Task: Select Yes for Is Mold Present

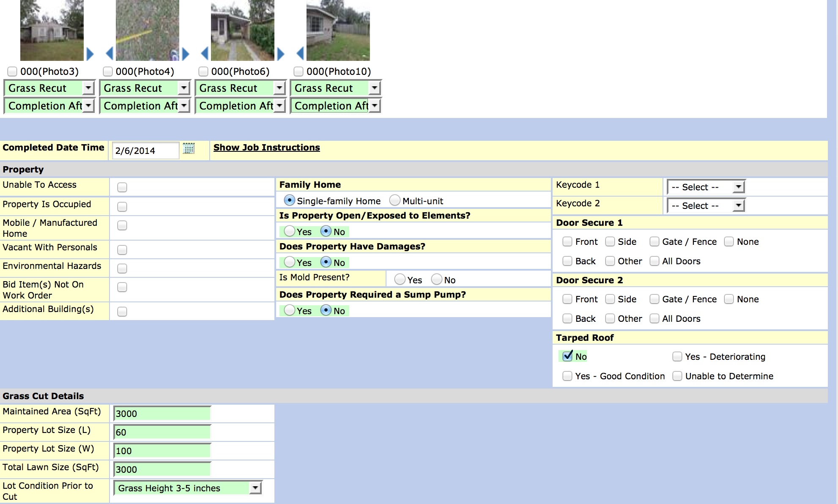Action: click(400, 279)
